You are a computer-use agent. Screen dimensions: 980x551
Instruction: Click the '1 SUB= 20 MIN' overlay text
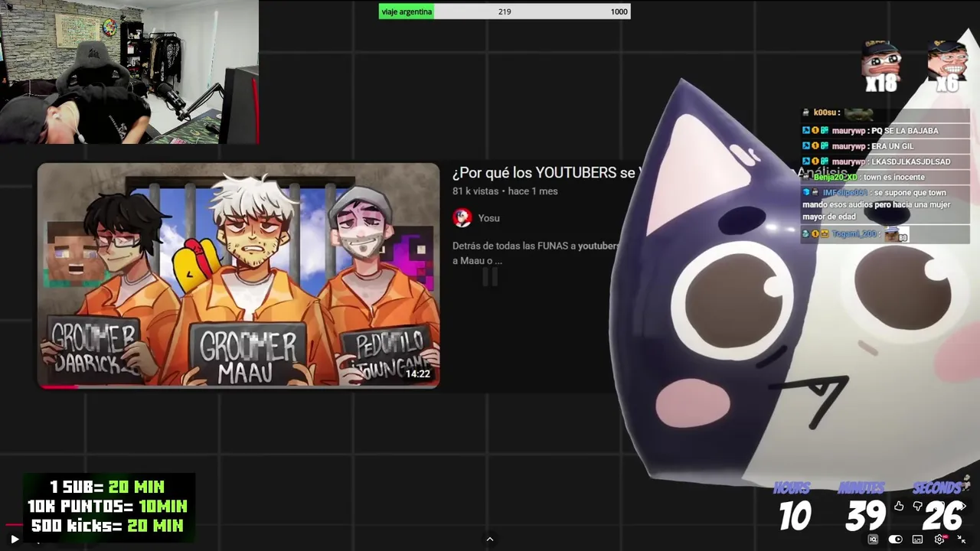[107, 487]
